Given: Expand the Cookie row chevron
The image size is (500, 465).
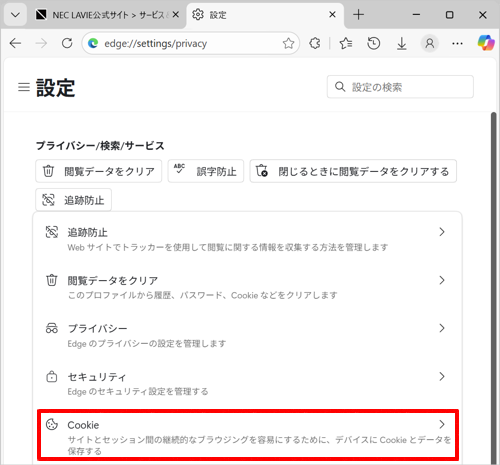Looking at the screenshot, I should click(x=442, y=424).
